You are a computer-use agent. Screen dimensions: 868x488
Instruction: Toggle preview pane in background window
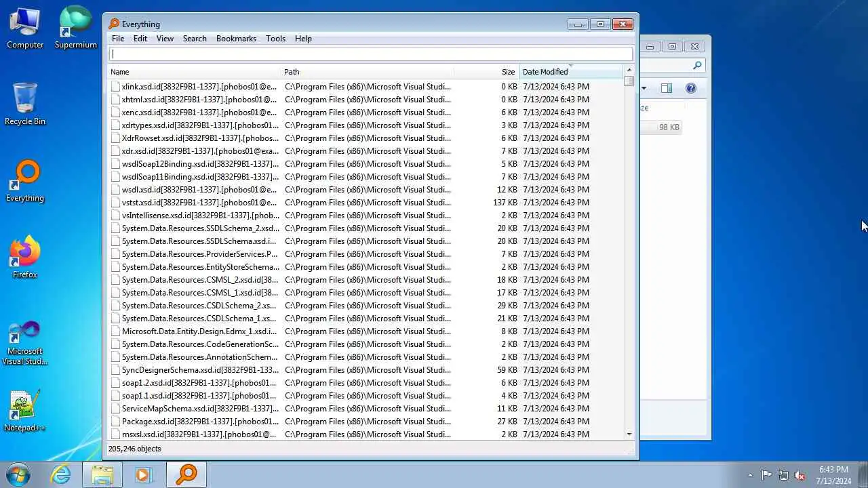(667, 88)
